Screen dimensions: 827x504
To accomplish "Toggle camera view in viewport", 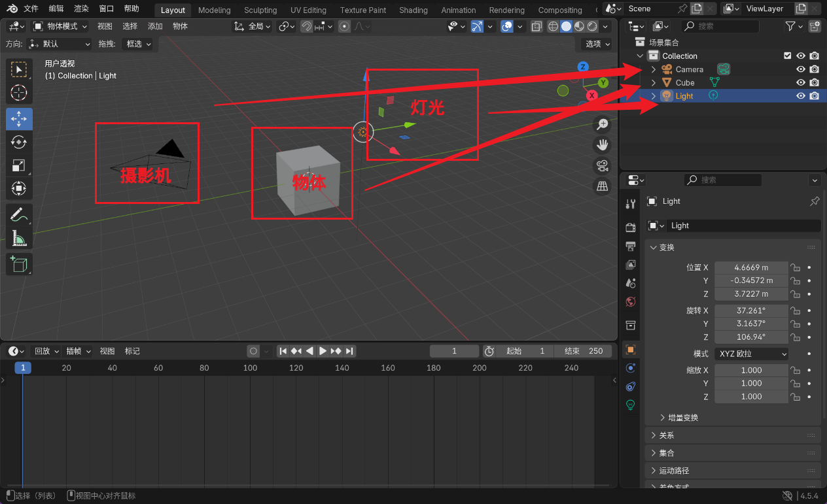I will (602, 165).
